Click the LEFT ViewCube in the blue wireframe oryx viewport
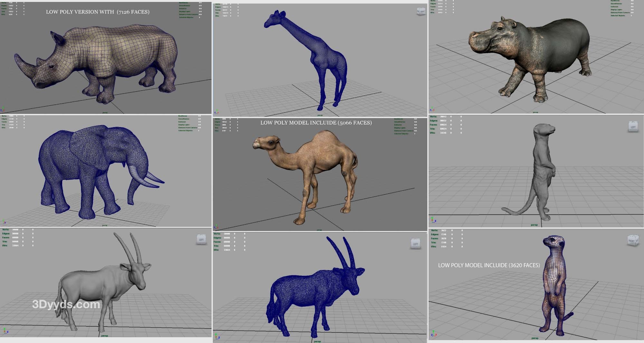The width and height of the screenshot is (644, 343). point(415,244)
